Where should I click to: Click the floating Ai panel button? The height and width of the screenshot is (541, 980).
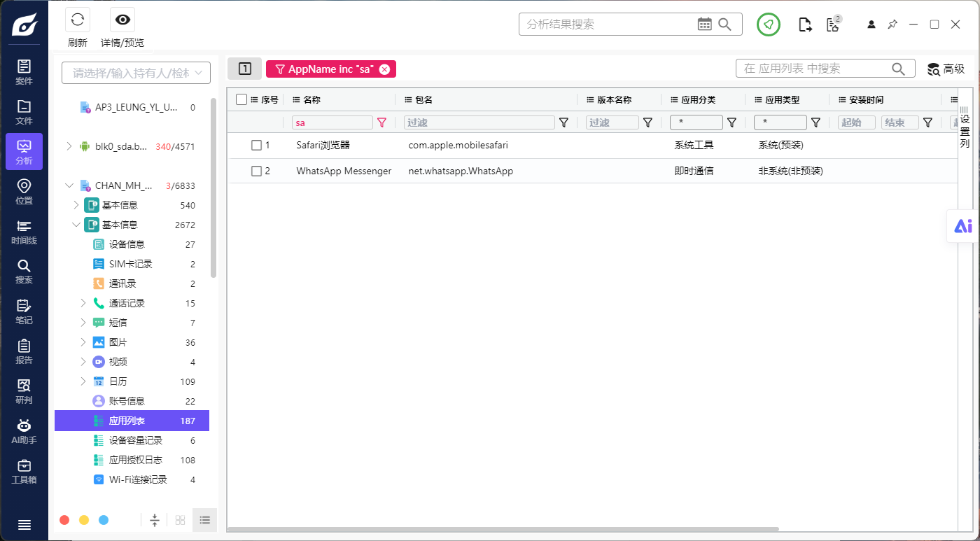(963, 226)
